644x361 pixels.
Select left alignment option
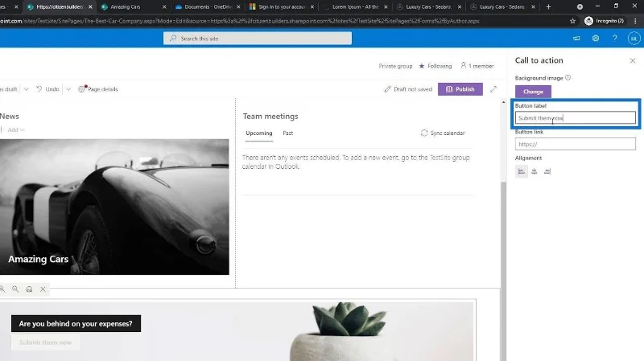point(521,171)
